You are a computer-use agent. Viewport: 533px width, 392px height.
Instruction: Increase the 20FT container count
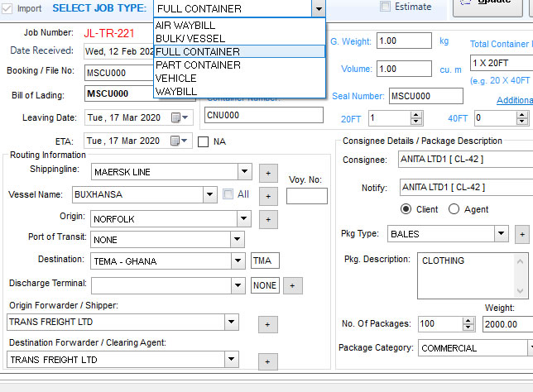415,115
